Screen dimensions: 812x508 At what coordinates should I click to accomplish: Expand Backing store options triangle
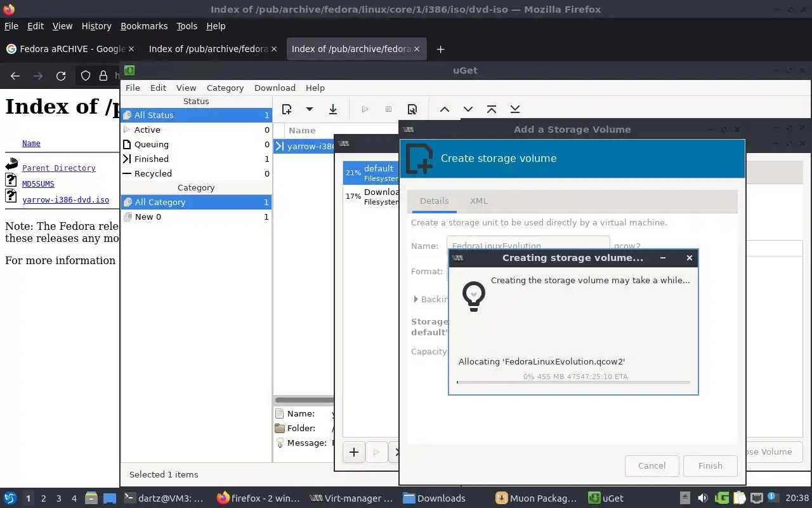(x=416, y=298)
